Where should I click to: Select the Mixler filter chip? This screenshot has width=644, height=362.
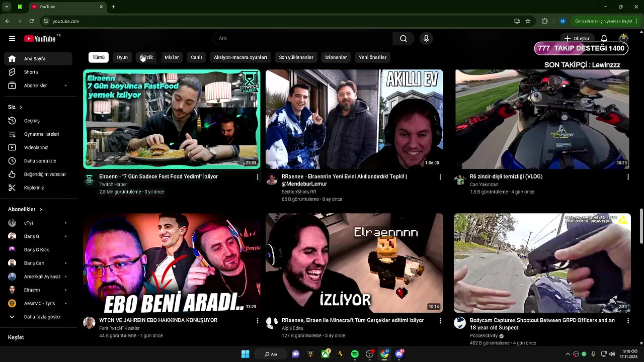172,57
